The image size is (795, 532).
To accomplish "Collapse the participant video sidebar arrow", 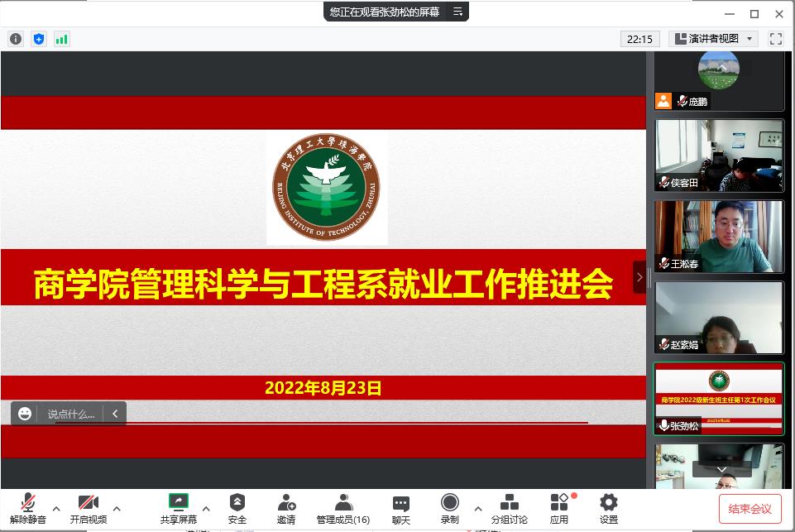I will (639, 277).
